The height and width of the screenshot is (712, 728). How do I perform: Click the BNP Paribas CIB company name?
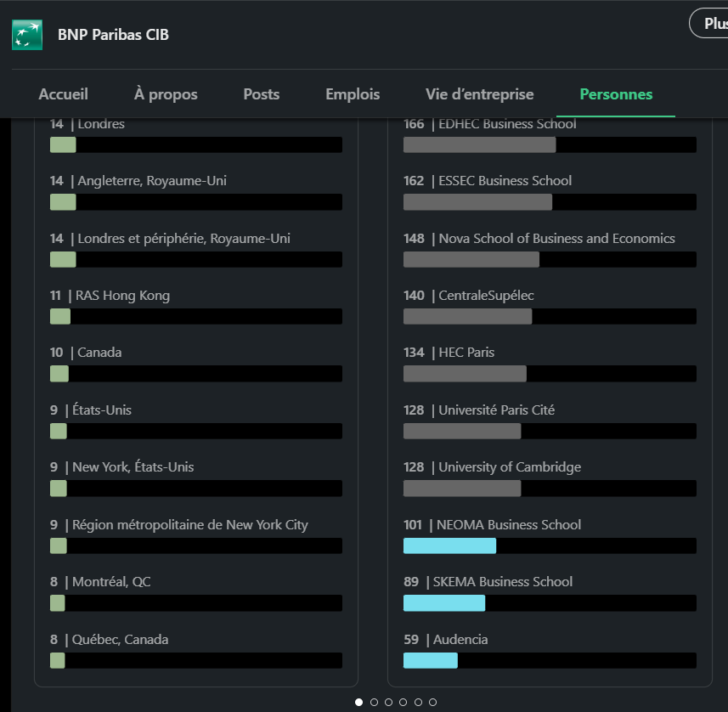[113, 35]
